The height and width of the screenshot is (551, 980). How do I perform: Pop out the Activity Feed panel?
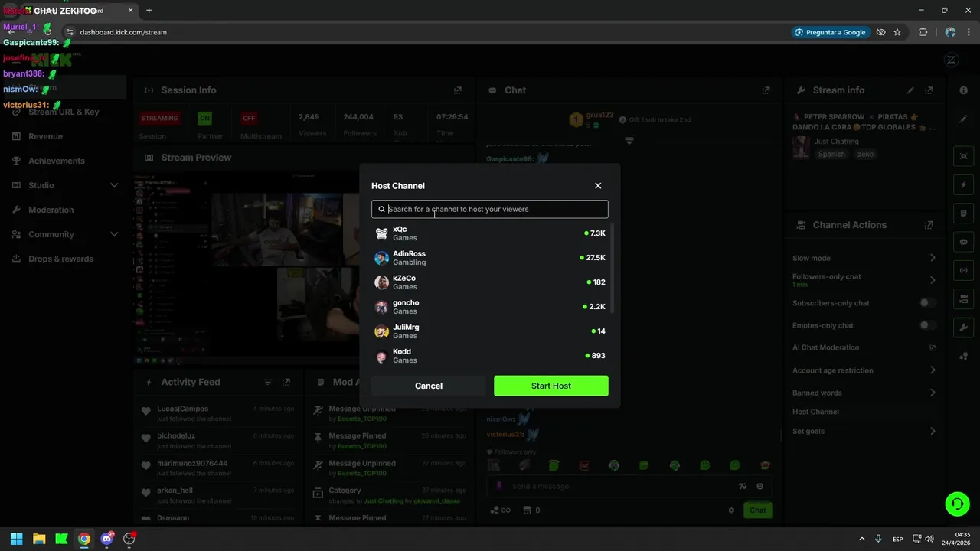coord(286,382)
